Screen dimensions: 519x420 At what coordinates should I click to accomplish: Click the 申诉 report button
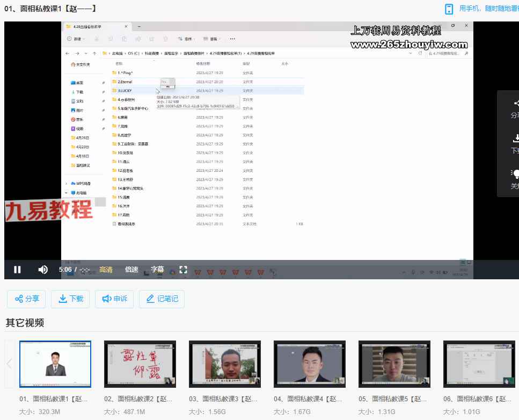coord(114,299)
